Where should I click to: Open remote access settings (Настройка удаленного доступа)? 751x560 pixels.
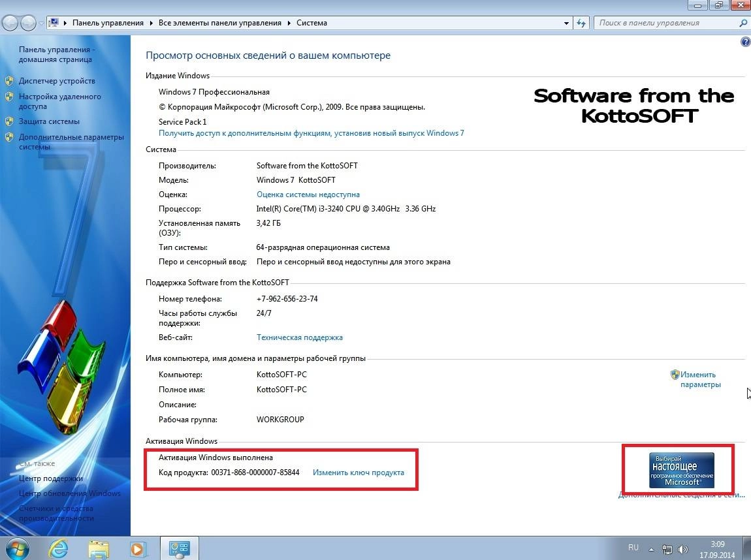coord(60,101)
